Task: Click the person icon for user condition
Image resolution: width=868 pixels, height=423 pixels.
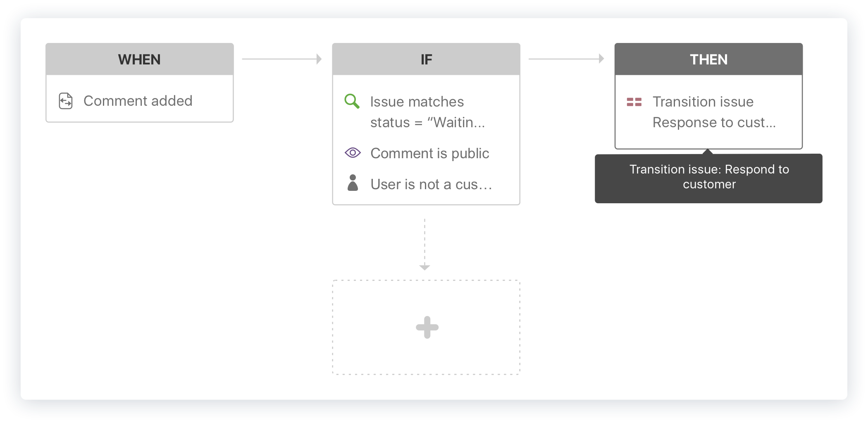Action: [353, 183]
